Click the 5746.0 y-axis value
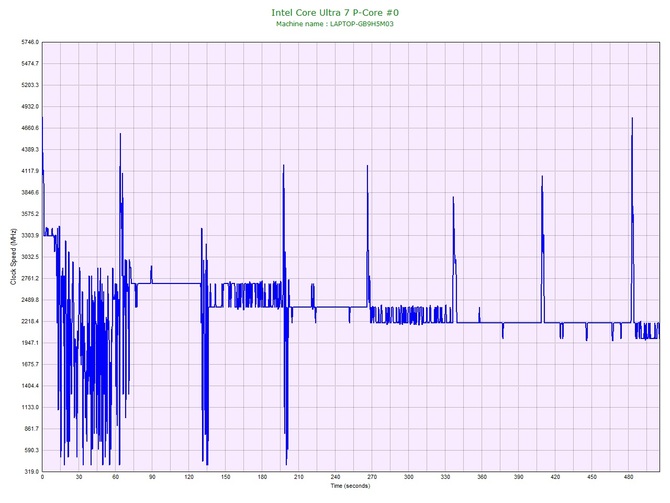 [30, 42]
